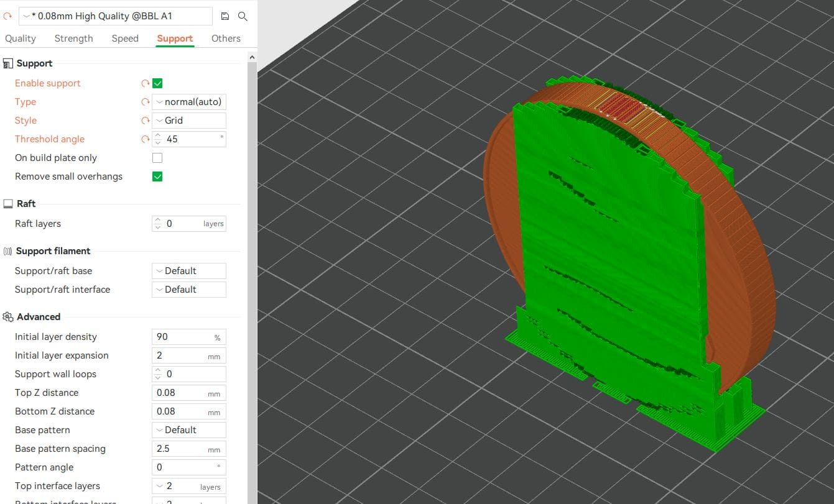This screenshot has width=834, height=504.
Task: Click the Support wall loops label
Action: point(55,374)
